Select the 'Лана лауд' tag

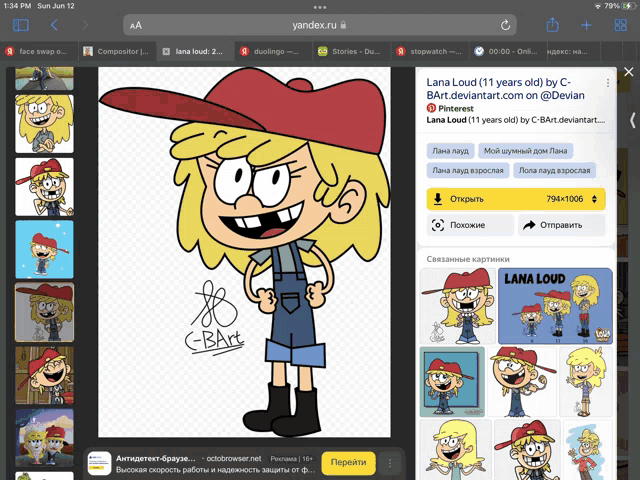point(451,151)
